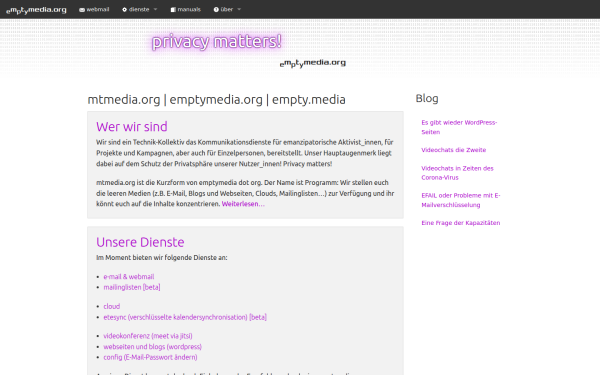Follow the Weiterlesen… link

click(243, 204)
